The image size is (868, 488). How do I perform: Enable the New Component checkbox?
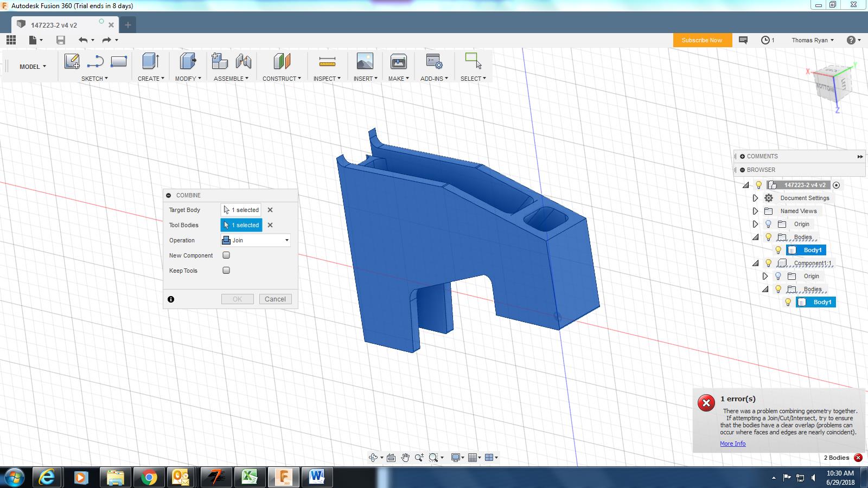[x=226, y=255]
